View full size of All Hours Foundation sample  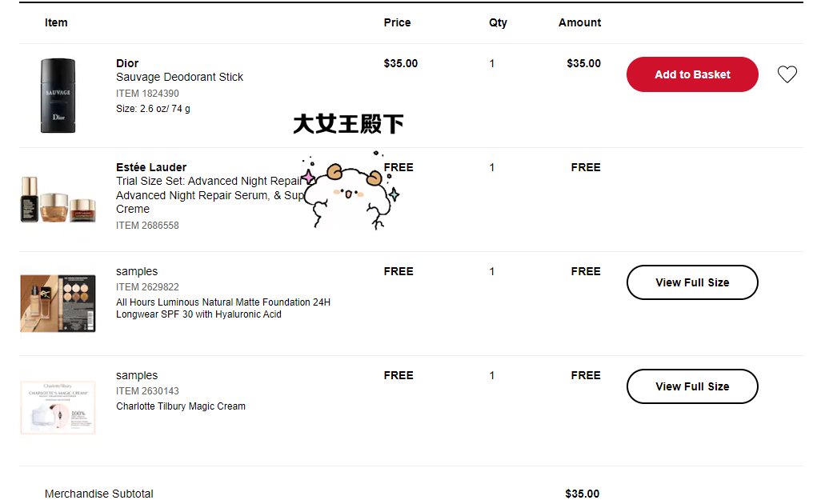(x=692, y=282)
